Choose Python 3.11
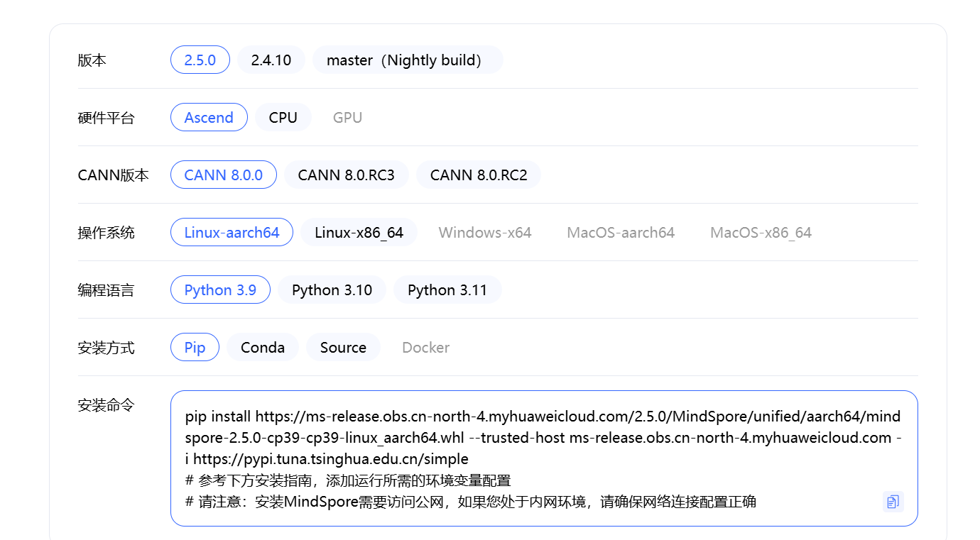The height and width of the screenshot is (540, 980). (x=447, y=290)
